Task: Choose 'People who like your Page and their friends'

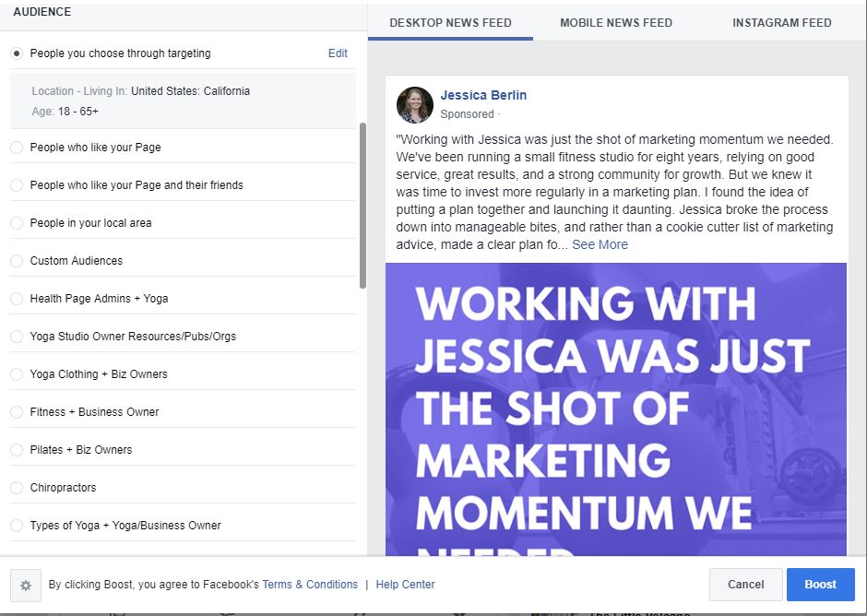Action: pyautogui.click(x=17, y=185)
